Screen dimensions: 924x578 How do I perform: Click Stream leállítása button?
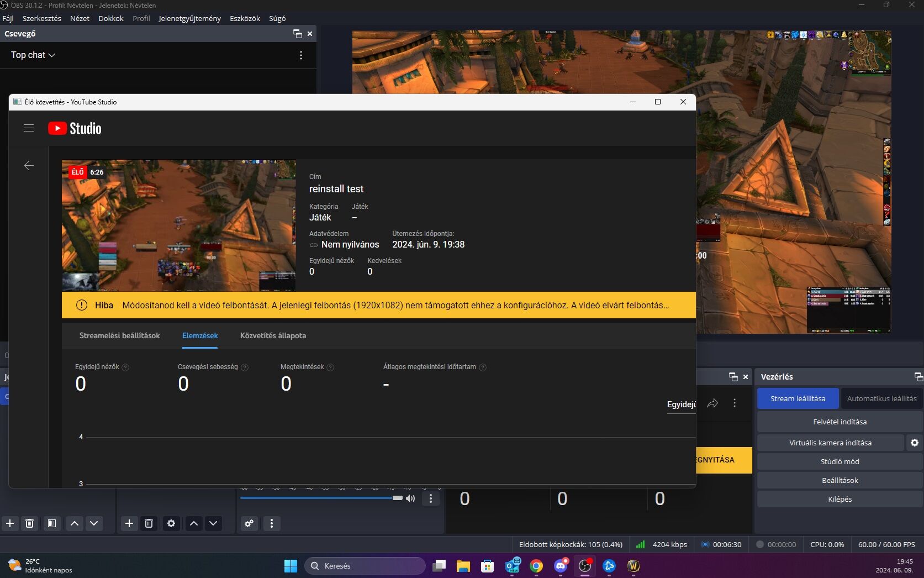pos(798,398)
